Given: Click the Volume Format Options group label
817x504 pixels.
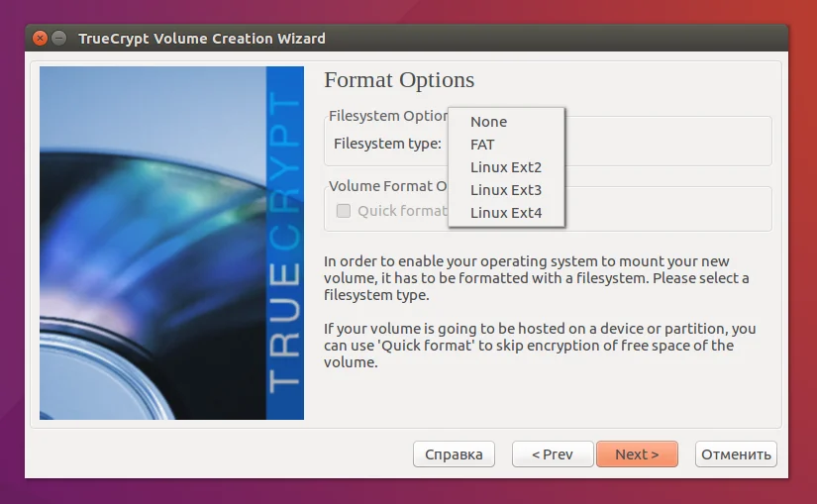Looking at the screenshot, I should (x=388, y=186).
